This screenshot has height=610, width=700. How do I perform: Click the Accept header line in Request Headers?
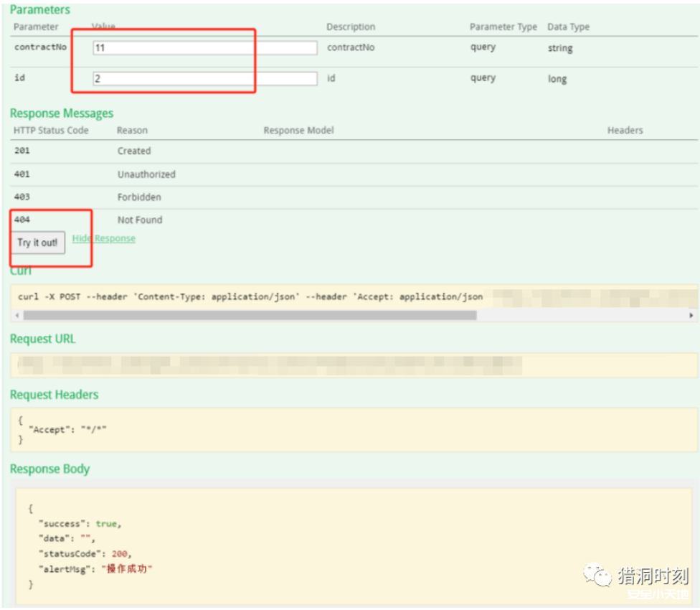pos(67,428)
